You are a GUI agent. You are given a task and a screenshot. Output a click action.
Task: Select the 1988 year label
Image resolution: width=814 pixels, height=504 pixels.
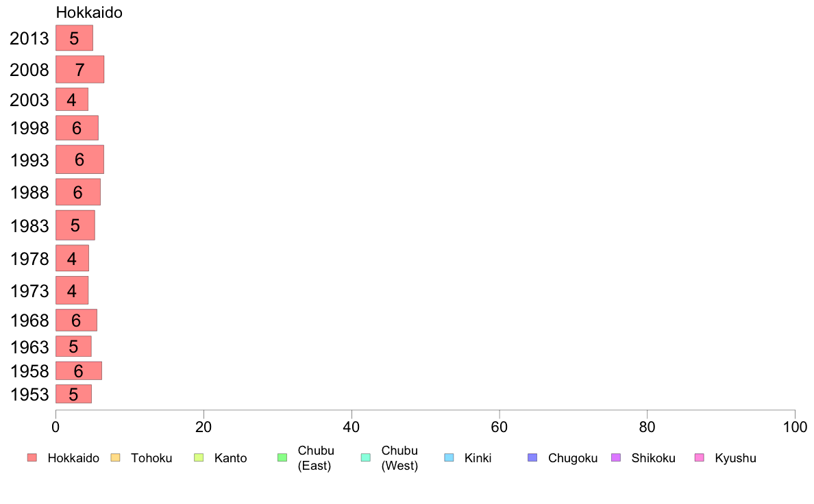pos(29,192)
